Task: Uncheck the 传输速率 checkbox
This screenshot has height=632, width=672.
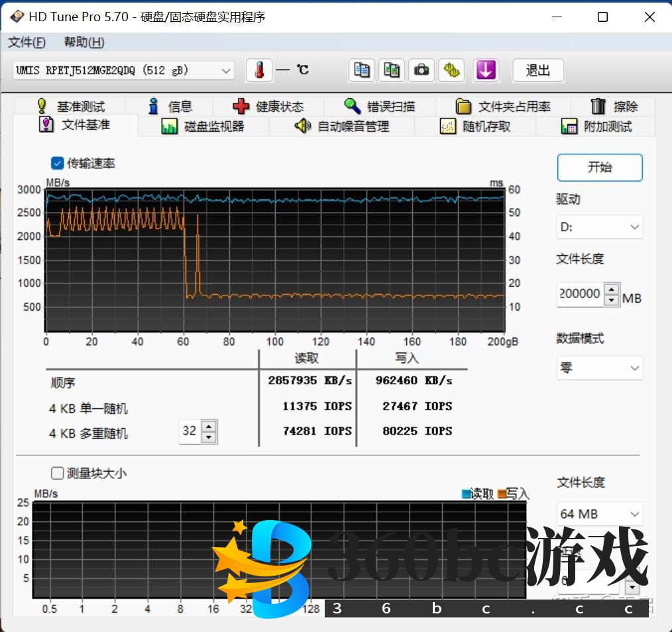Action: point(58,163)
